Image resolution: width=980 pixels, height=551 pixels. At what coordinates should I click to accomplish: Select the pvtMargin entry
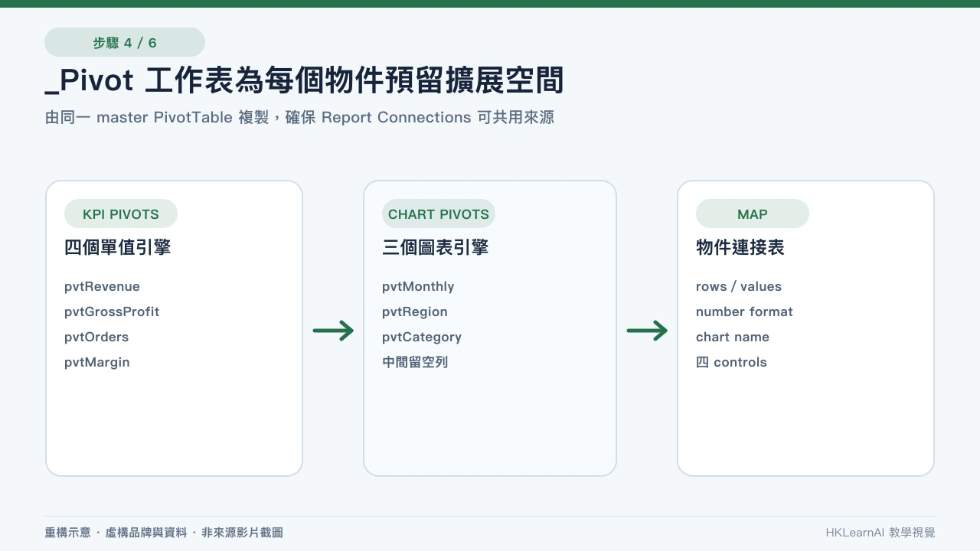[97, 362]
